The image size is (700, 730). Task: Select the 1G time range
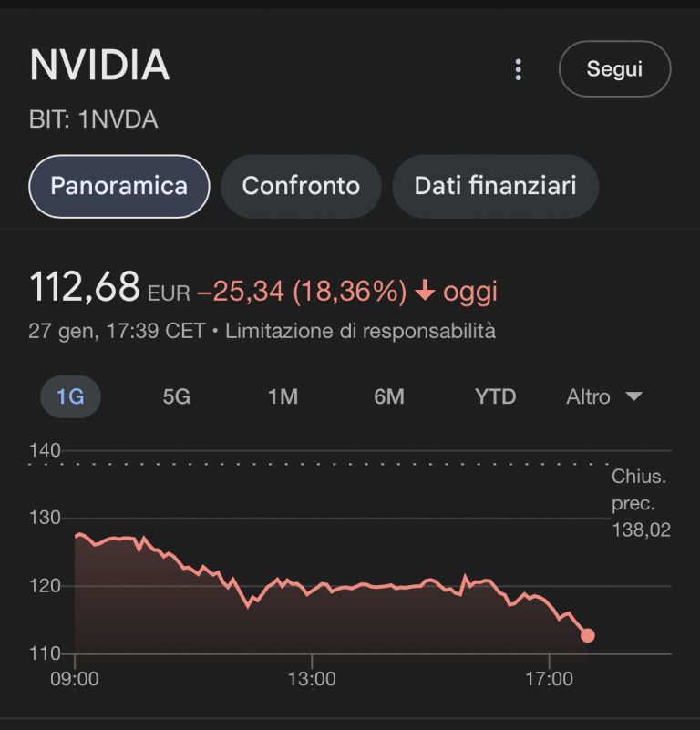point(70,396)
